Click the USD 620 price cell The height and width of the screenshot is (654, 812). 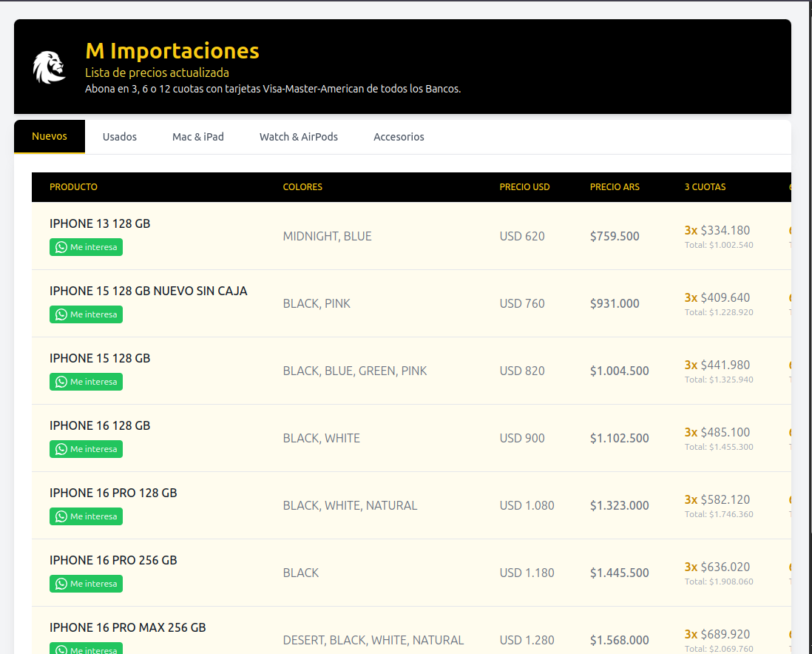point(522,236)
